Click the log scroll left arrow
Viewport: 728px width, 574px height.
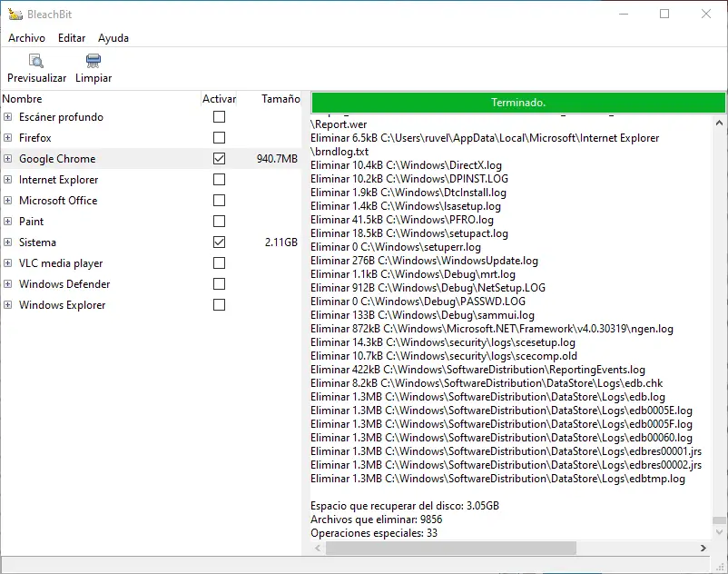point(318,548)
